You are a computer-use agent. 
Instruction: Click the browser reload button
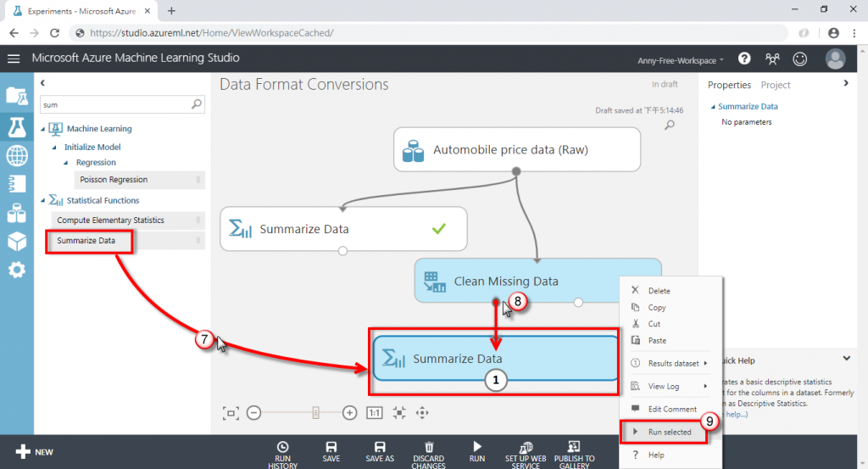tap(54, 33)
